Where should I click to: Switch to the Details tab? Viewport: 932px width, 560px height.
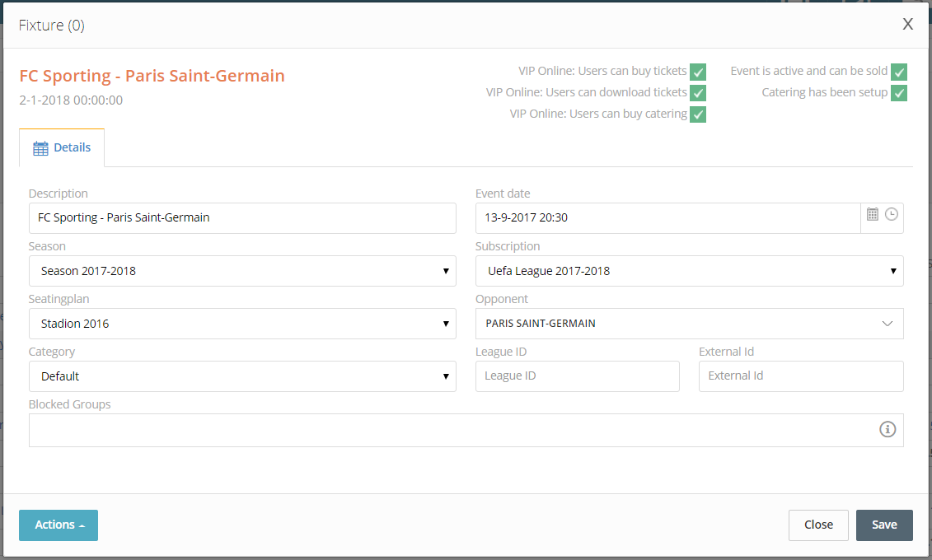point(62,148)
